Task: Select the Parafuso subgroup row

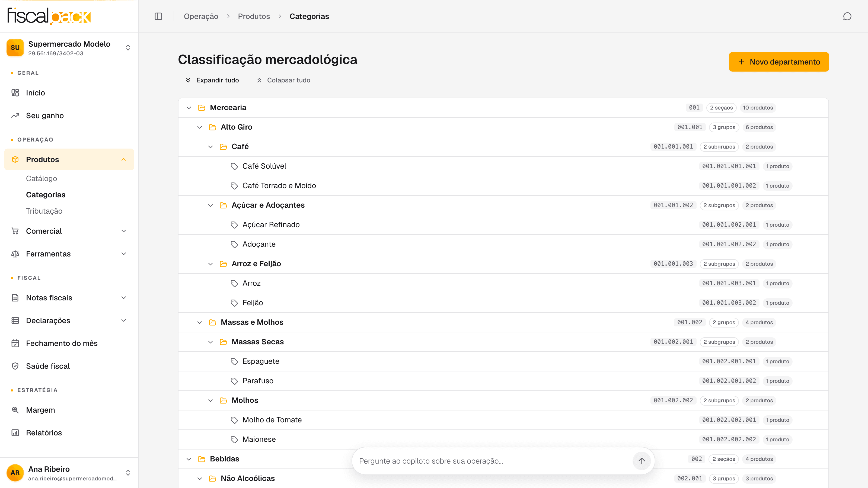Action: [x=503, y=381]
